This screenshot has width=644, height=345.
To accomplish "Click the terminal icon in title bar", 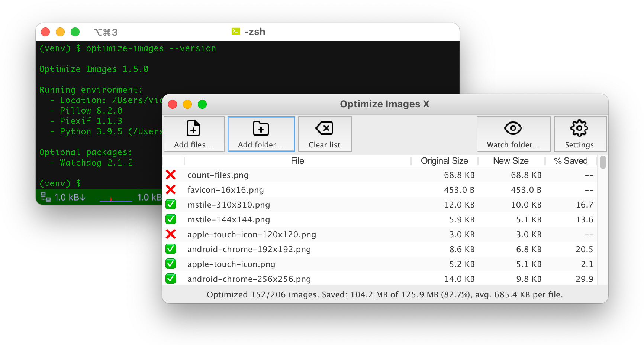I will tap(235, 32).
